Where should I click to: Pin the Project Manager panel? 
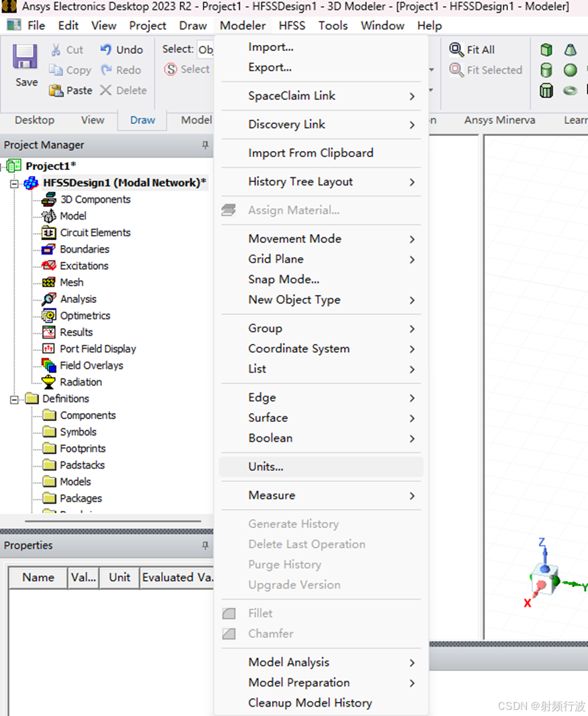click(x=205, y=145)
